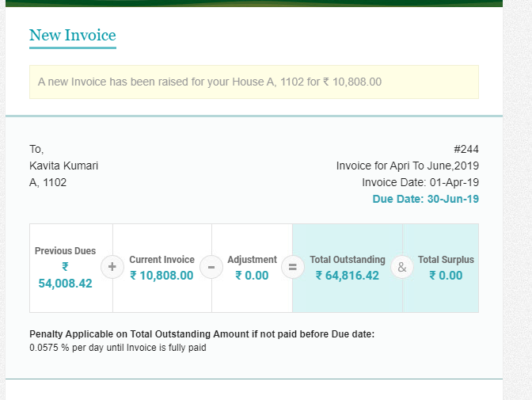This screenshot has width=532, height=400.
Task: Click the Due Date: 30-Jun-19 text
Action: coord(425,199)
